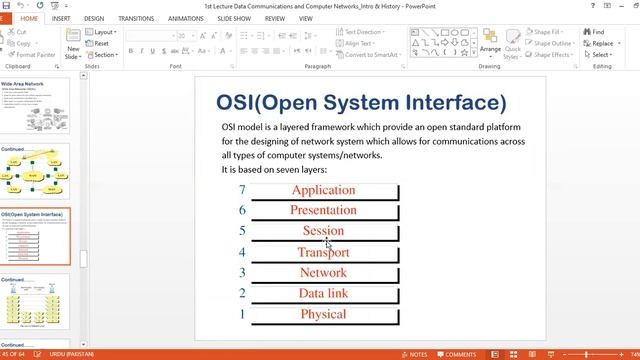This screenshot has height=360, width=640.
Task: Click the slide thumbnail pane scrollbar handle
Action: 83,258
